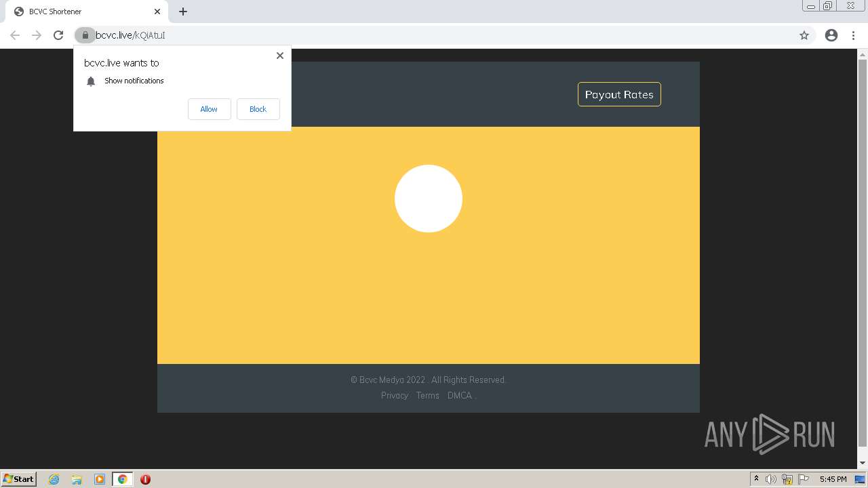The width and height of the screenshot is (868, 488).
Task: Click the white loading circle
Action: [429, 199]
